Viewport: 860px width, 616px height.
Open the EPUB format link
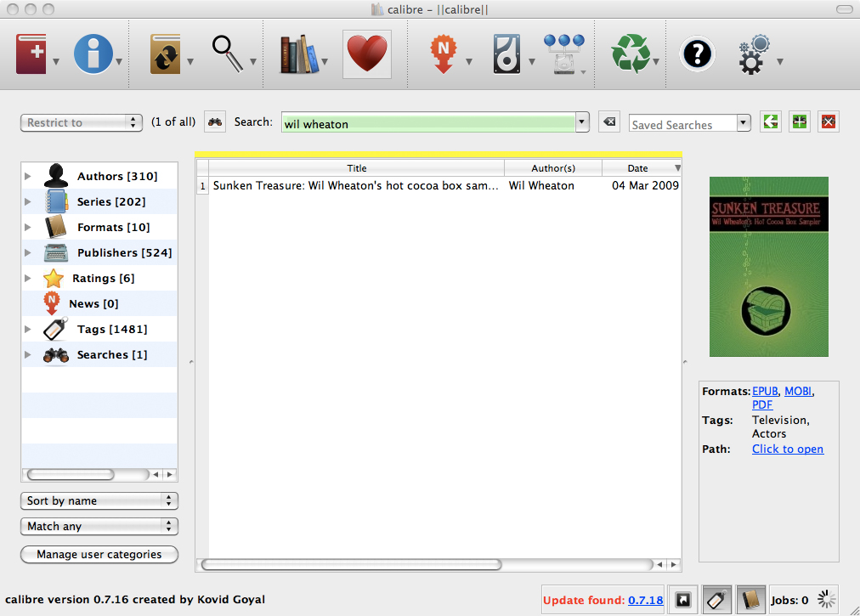(x=765, y=392)
